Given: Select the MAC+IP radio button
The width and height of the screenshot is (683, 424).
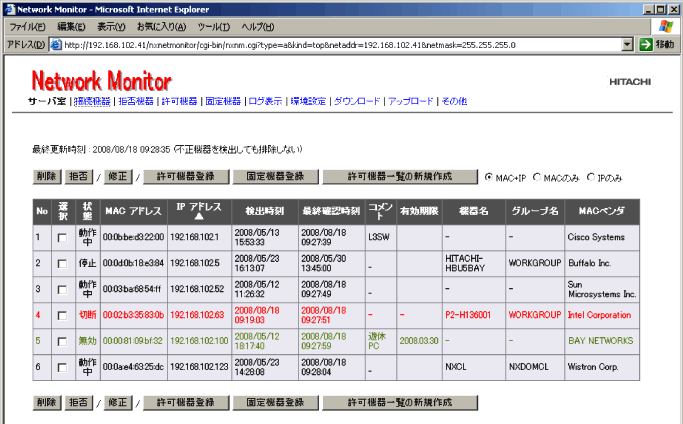Looking at the screenshot, I should tap(489, 177).
